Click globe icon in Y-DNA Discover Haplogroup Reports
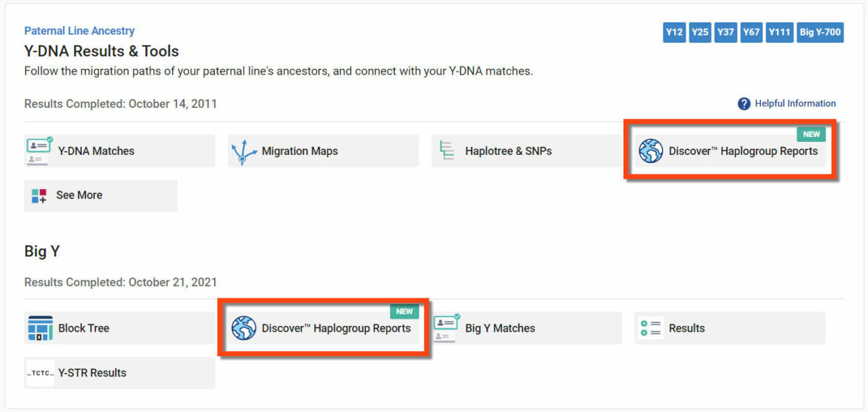Viewport: 868px width, 412px height. [x=651, y=151]
